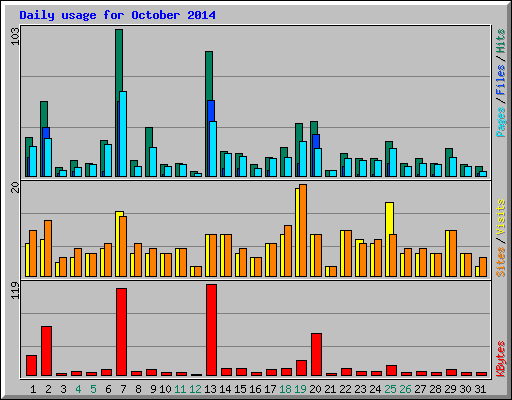Screen dimensions: 512x400
Task: Click day "7" on the x-axis
Action: [x=123, y=389]
